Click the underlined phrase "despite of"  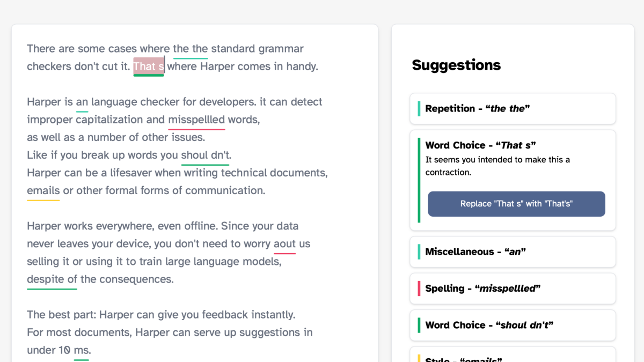pyautogui.click(x=52, y=279)
